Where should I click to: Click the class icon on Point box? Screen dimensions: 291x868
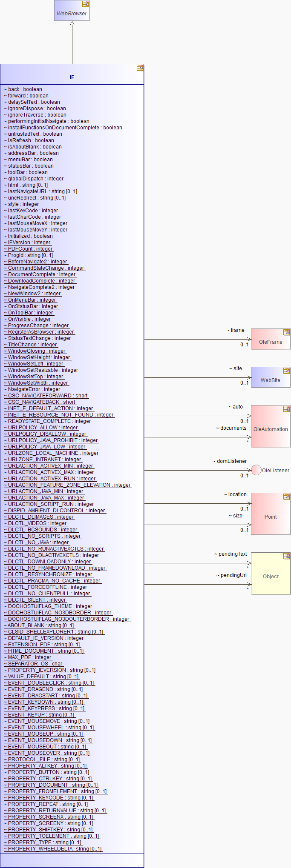[287, 497]
